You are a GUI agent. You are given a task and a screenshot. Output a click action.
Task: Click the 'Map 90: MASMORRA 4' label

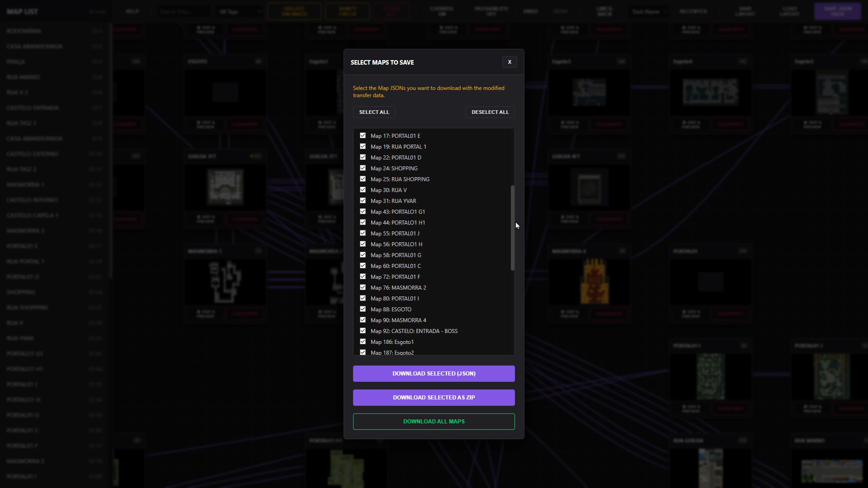coord(398,320)
